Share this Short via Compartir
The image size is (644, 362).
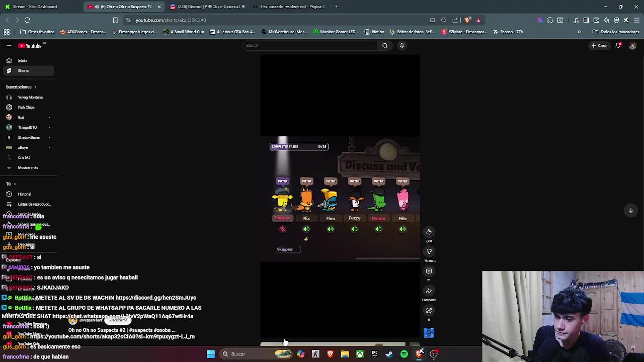(x=429, y=291)
